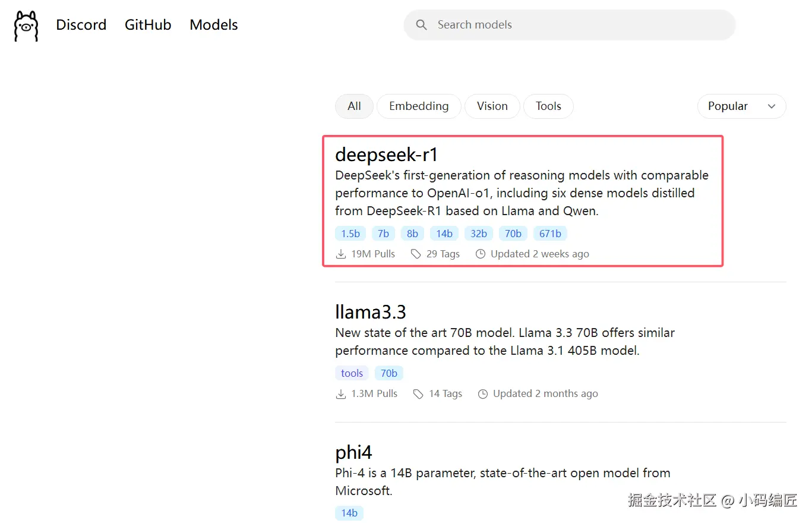Image resolution: width=812 pixels, height=523 pixels.
Task: Click the 14b tag under phi4
Action: tap(349, 513)
